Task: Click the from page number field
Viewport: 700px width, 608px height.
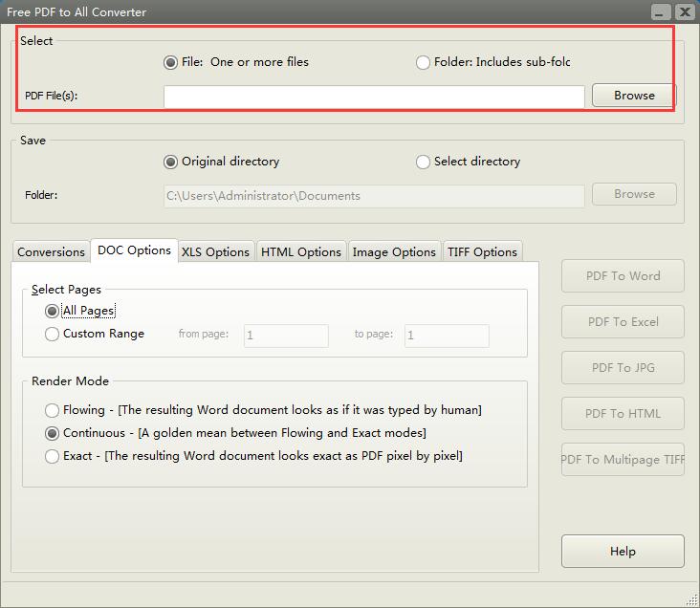Action: pos(286,336)
